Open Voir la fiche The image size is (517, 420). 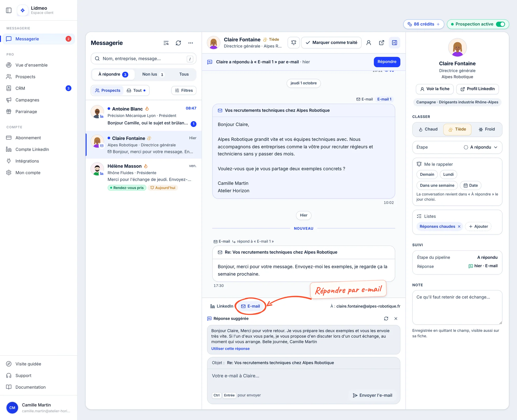435,89
